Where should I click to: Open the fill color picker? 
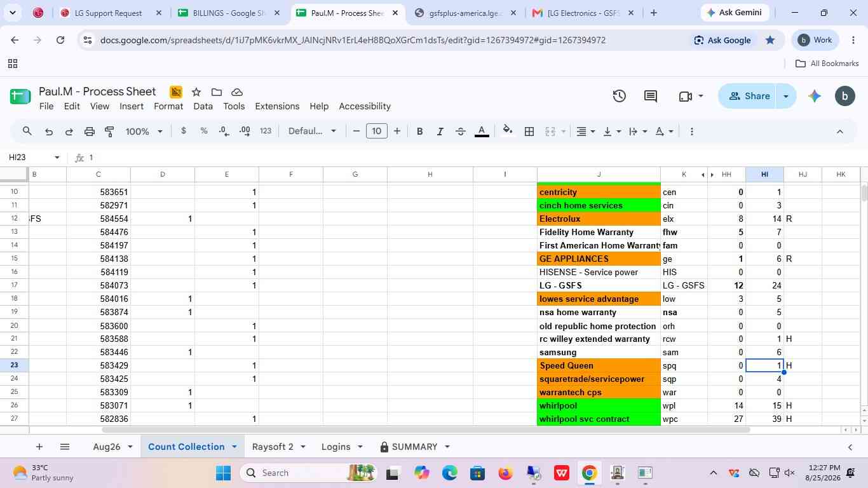point(508,132)
